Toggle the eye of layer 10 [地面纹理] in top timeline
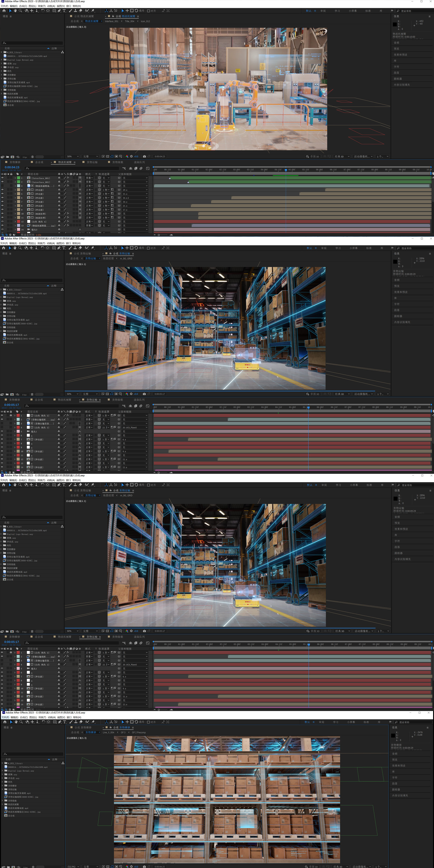This screenshot has height=868, width=434. coord(2,214)
